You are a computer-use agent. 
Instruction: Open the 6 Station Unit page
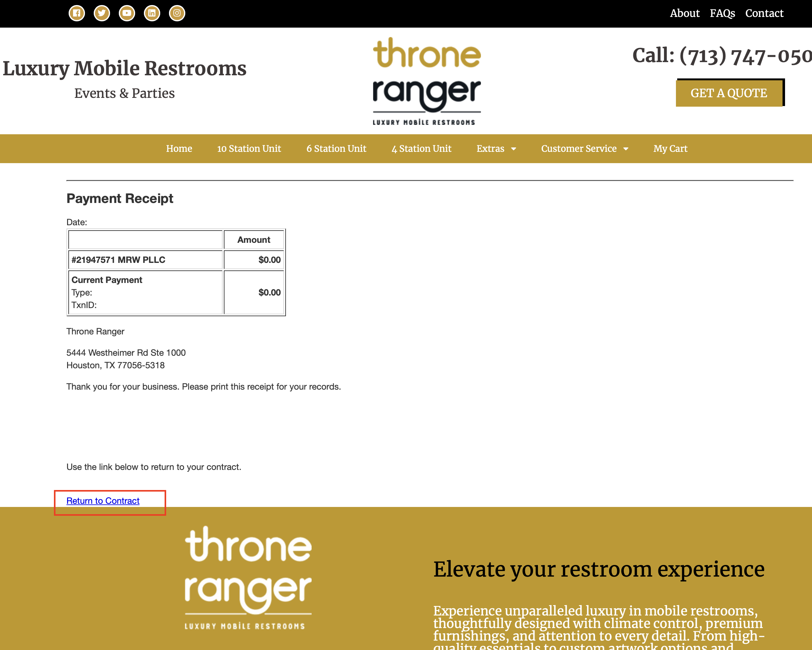click(x=336, y=148)
